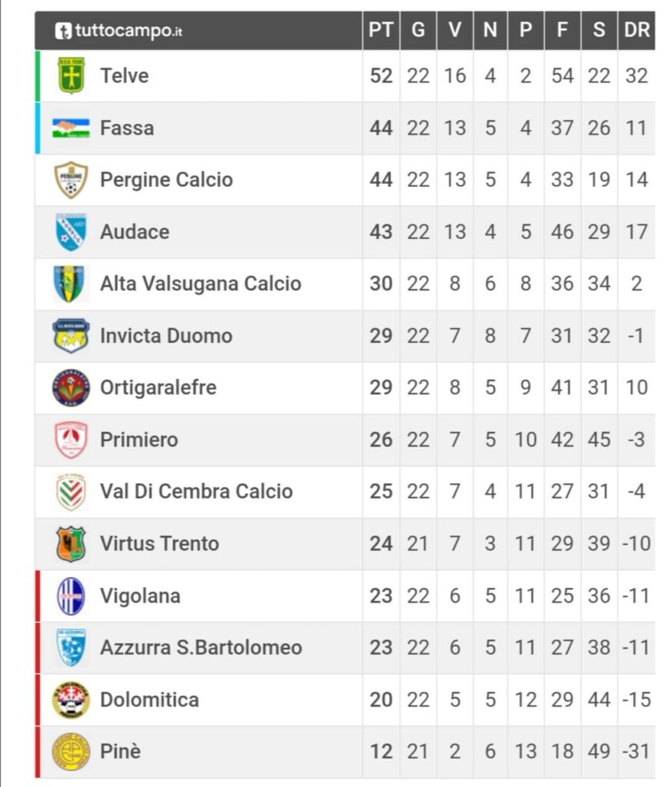The width and height of the screenshot is (672, 787).
Task: Select the Val Di Cembra Calcio crest
Action: pos(71,491)
